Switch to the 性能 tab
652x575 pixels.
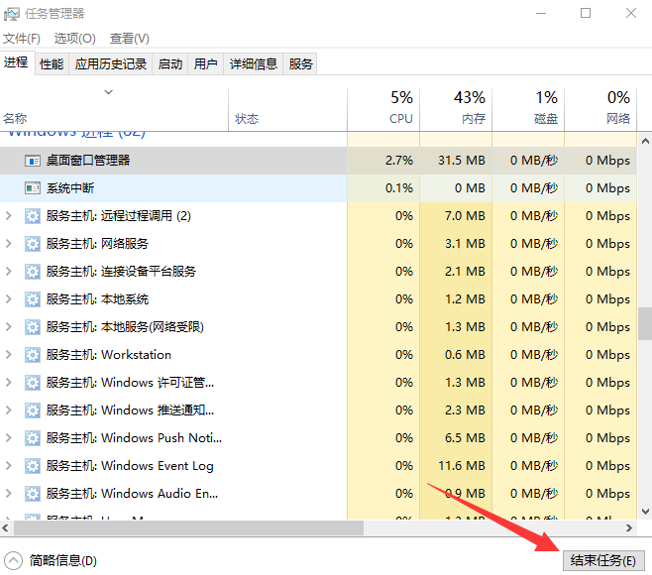click(51, 64)
